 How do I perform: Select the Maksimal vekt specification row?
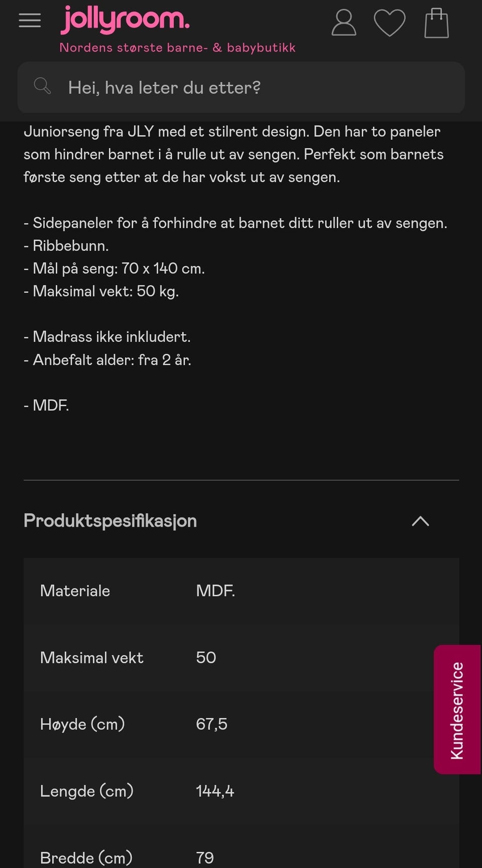pyautogui.click(x=241, y=658)
